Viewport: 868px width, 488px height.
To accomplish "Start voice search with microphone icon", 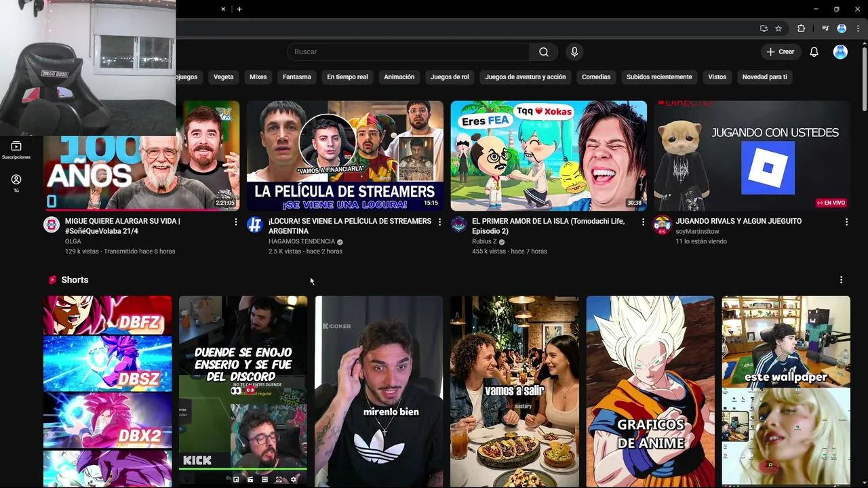I will pos(574,52).
